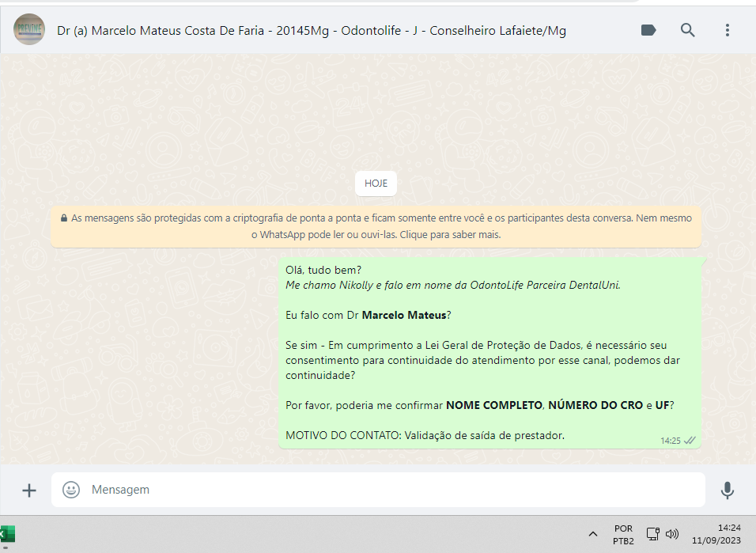Open the three-dot chat menu

coord(727,30)
